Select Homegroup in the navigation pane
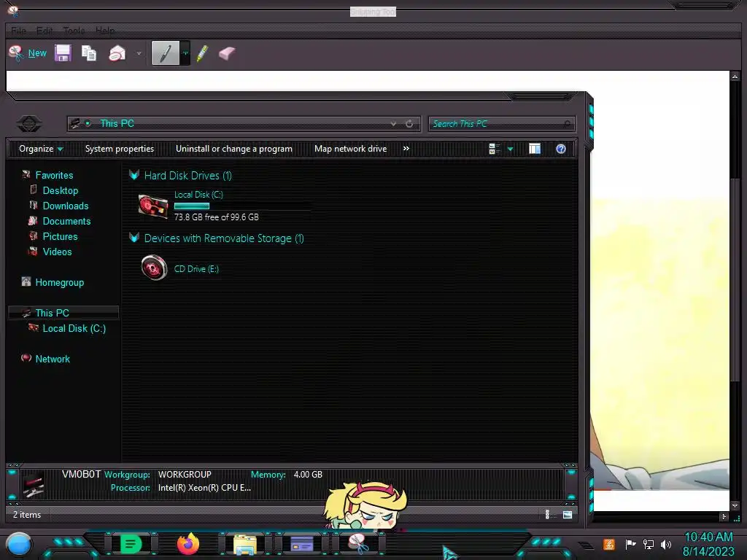This screenshot has width=747, height=560. point(59,282)
